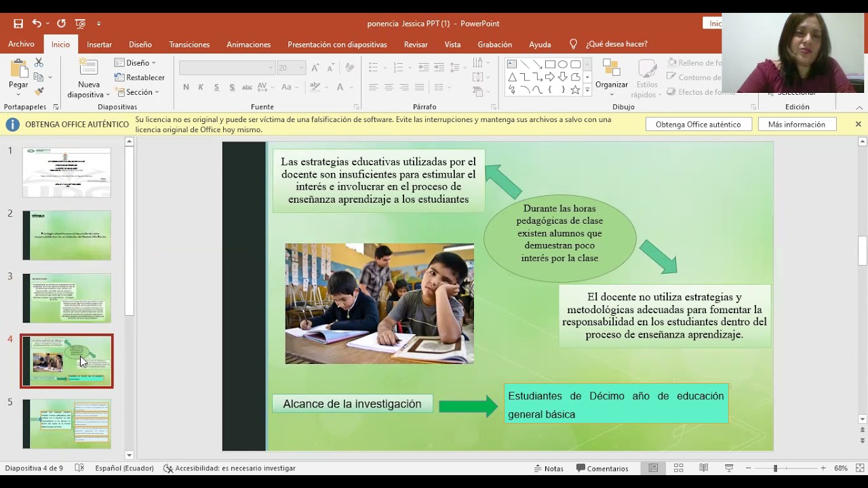This screenshot has width=868, height=488.
Task: Expand the shapes gallery with More arrow
Action: [587, 89]
